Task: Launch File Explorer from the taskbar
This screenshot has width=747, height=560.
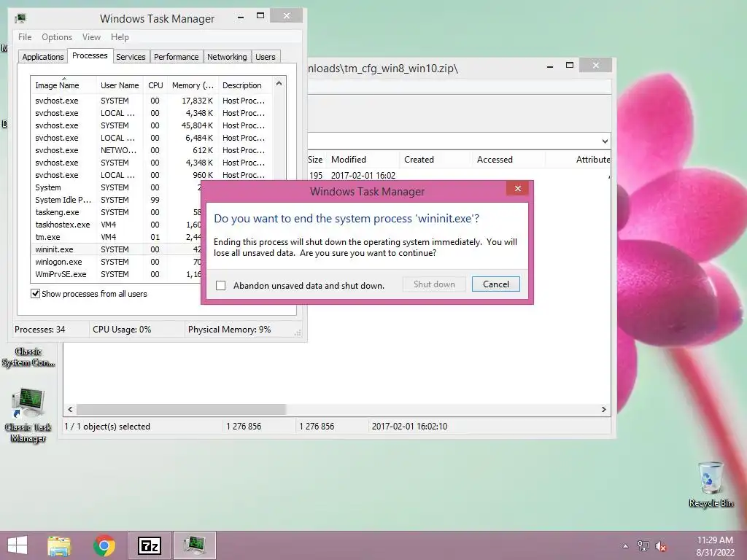Action: tap(59, 545)
